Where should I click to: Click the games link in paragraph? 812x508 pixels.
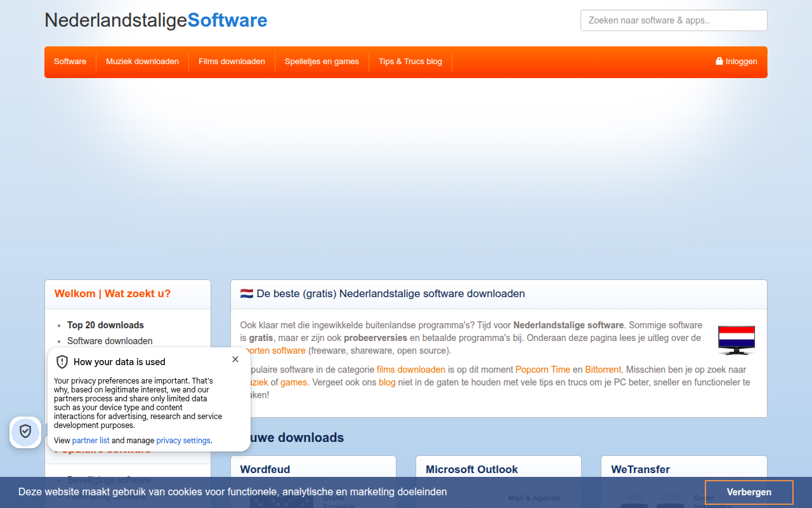click(x=294, y=382)
